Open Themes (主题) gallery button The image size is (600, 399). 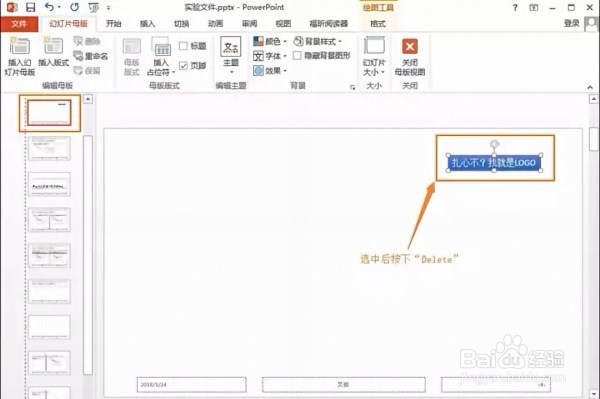click(x=231, y=55)
